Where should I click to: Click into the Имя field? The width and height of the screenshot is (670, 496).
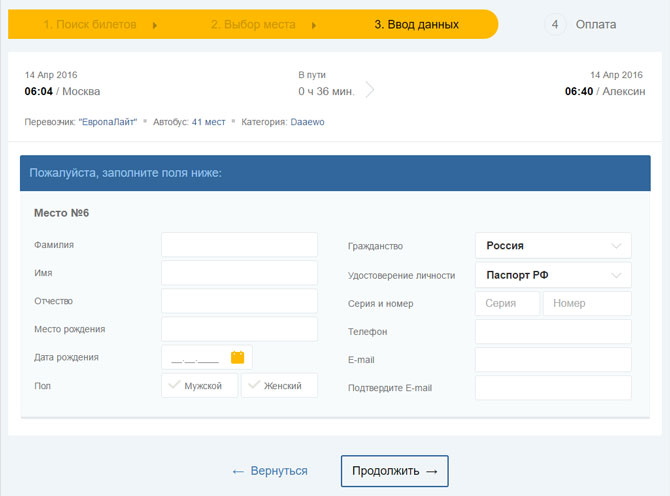pos(239,273)
